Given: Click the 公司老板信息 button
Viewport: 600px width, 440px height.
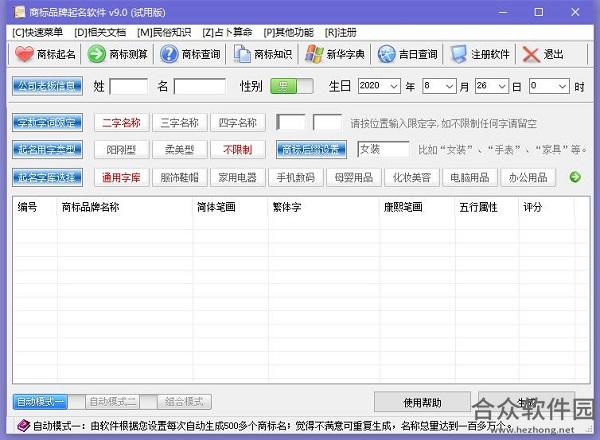Looking at the screenshot, I should [x=47, y=86].
